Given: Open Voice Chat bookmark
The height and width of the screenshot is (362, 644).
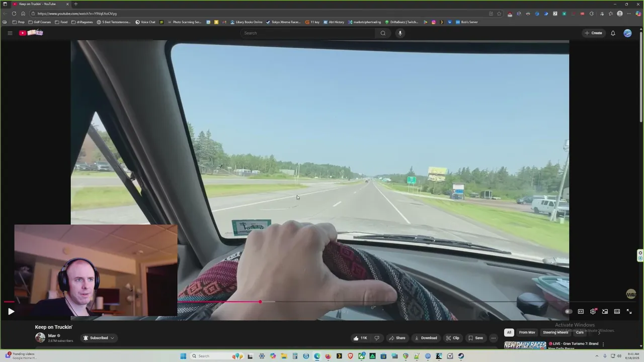Looking at the screenshot, I should [x=145, y=22].
